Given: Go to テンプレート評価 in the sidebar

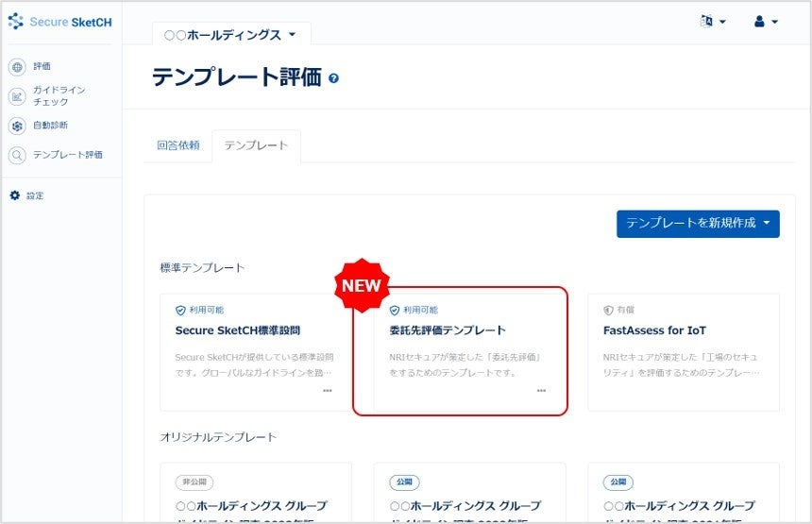Looking at the screenshot, I should point(67,154).
